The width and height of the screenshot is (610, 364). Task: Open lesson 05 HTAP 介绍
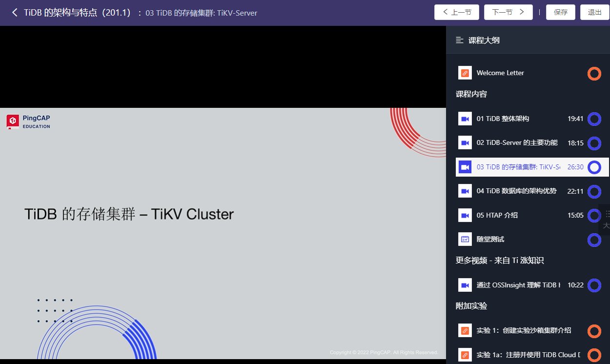[x=497, y=215]
